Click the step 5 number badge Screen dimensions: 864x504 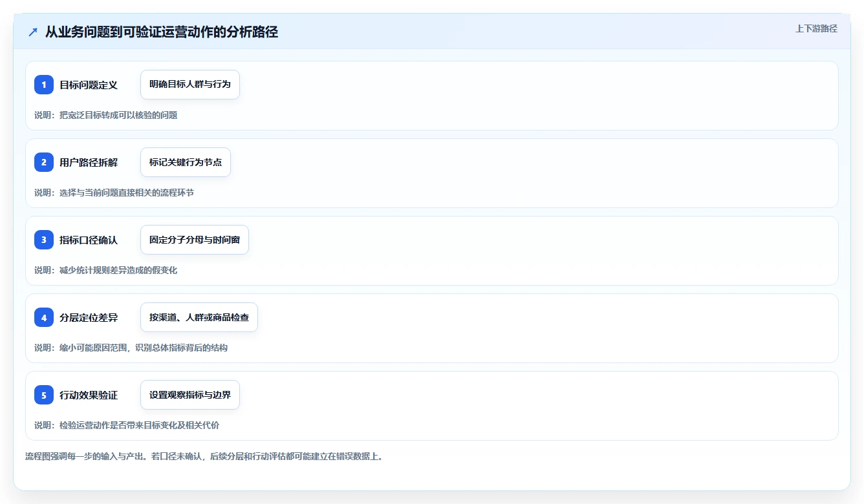click(x=44, y=395)
